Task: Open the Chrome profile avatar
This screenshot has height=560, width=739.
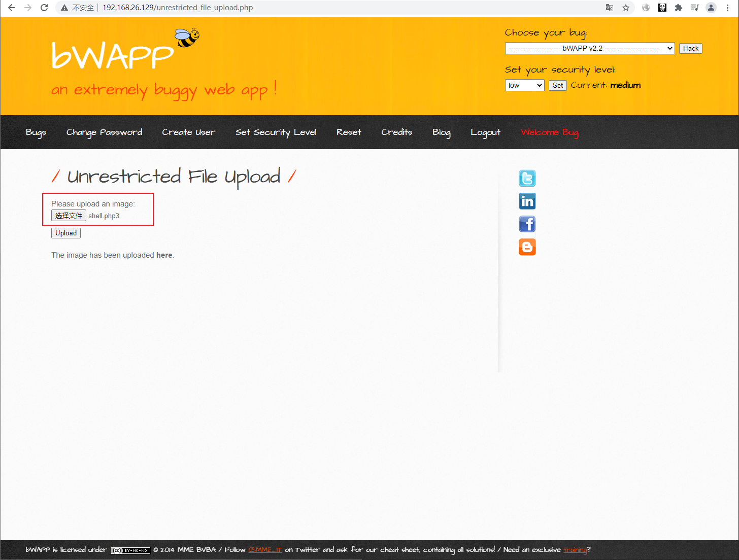Action: point(711,8)
